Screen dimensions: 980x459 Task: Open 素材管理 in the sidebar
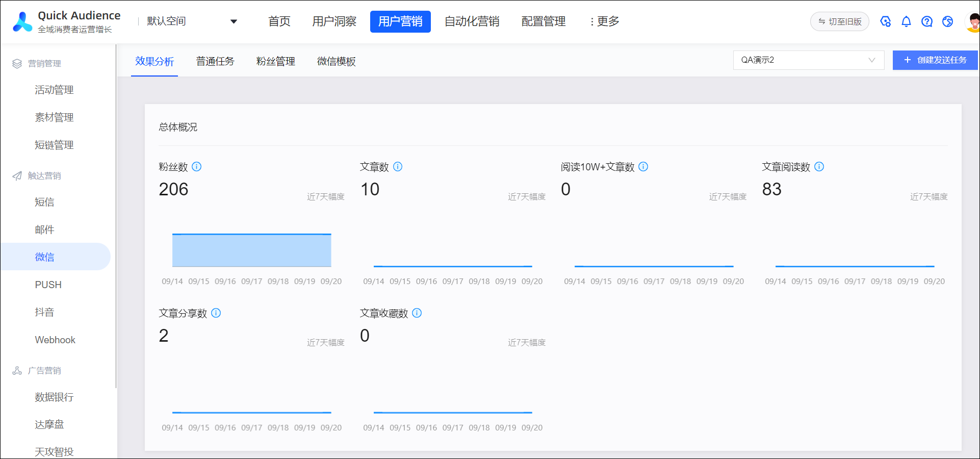click(x=54, y=118)
